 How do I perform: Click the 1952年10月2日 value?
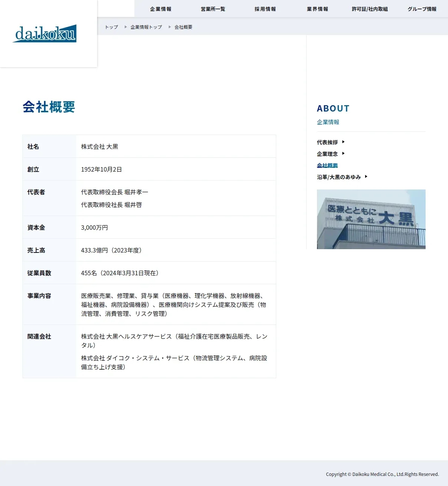coord(101,169)
